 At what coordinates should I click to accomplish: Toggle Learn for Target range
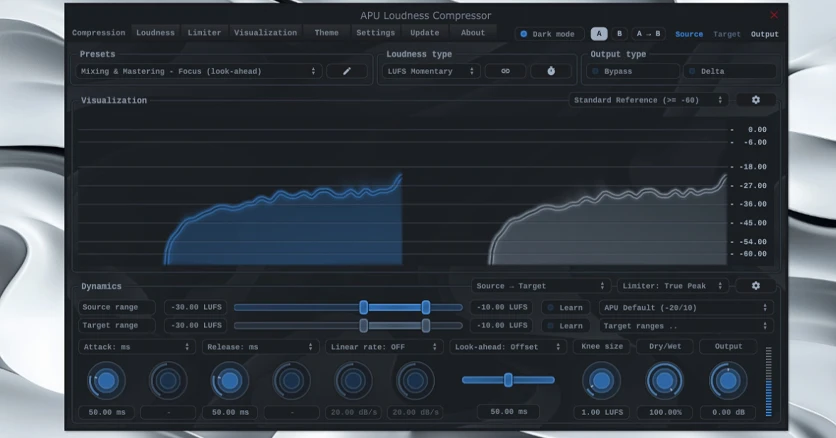(x=566, y=326)
